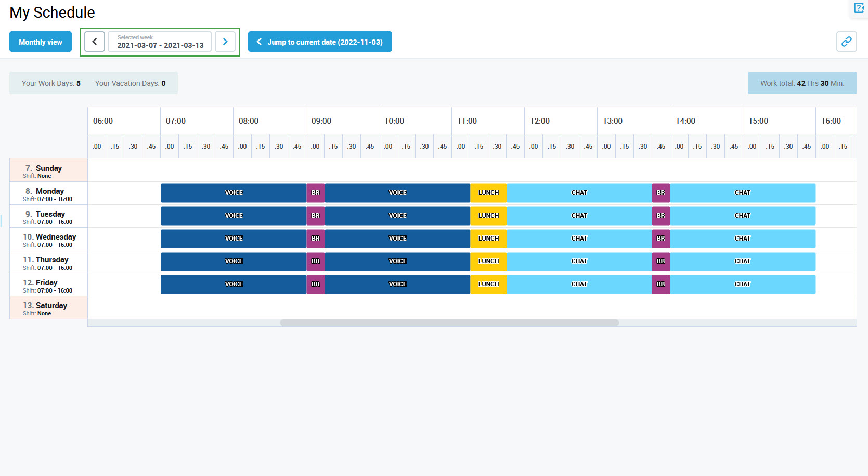
Task: Open Thursday's last CHAT block
Action: point(742,261)
